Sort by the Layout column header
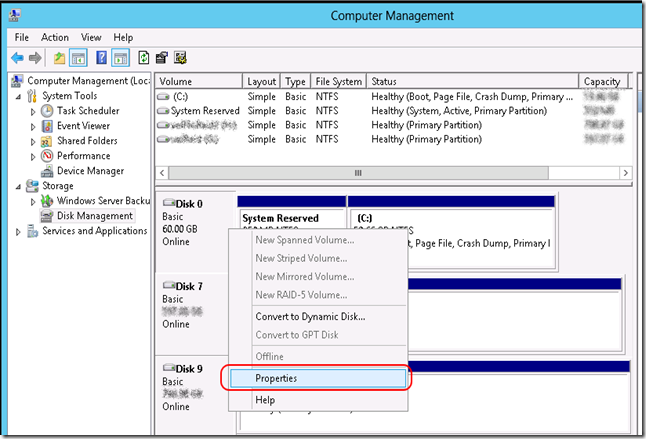646x439 pixels. click(x=262, y=81)
